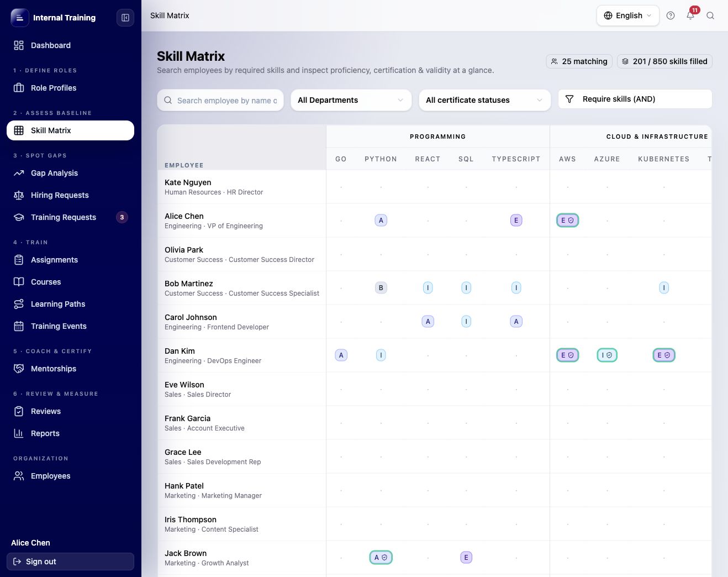
Task: Click the Kate Nguyen employee row
Action: [x=434, y=187]
